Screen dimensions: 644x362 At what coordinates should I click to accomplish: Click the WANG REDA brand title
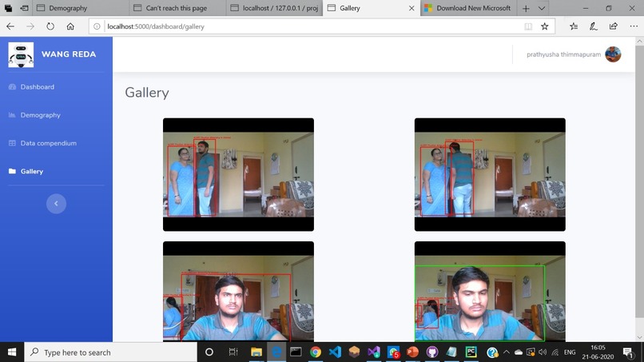tap(69, 54)
